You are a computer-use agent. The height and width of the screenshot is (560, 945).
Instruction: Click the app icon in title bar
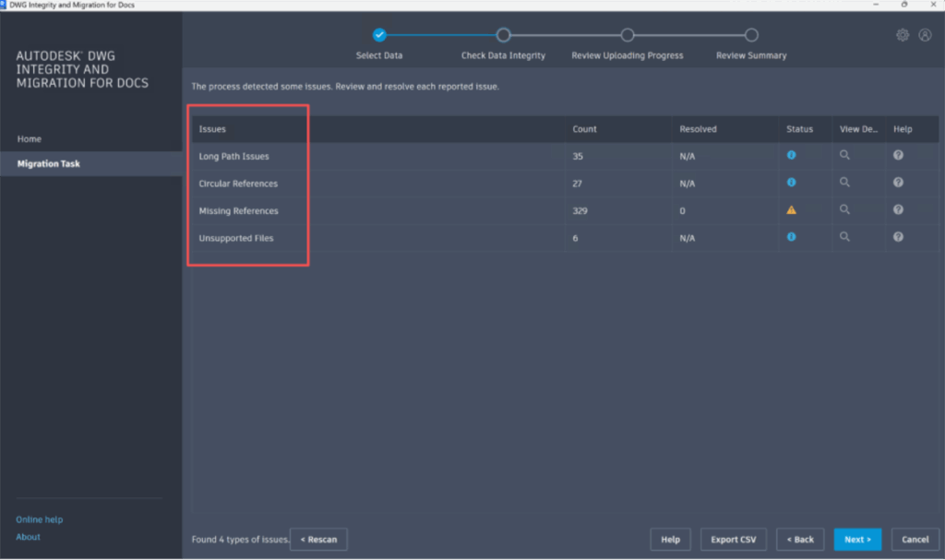(3, 5)
